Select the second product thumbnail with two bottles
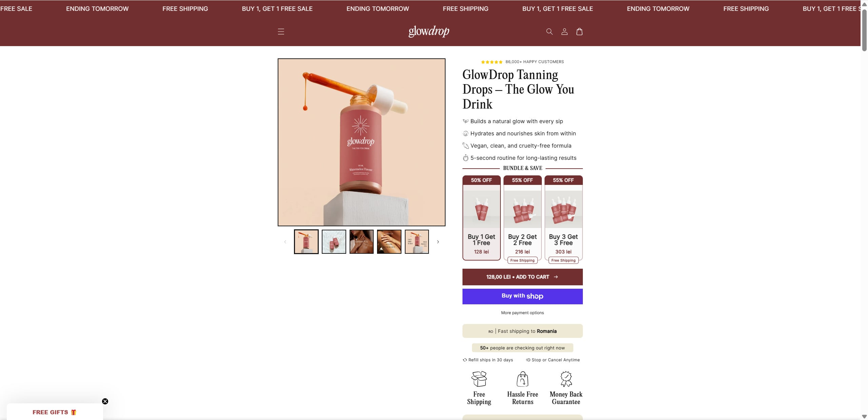The image size is (868, 420). tap(334, 242)
